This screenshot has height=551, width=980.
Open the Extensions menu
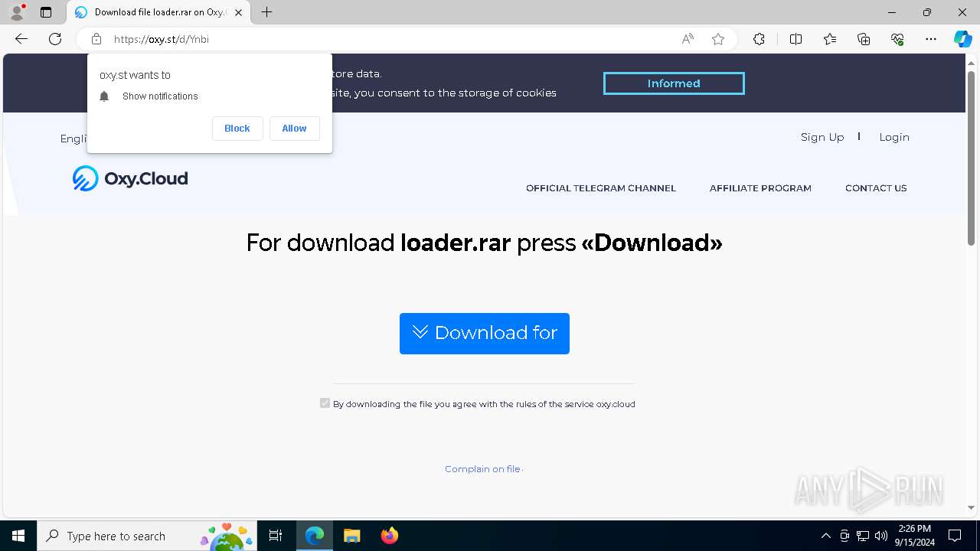click(x=759, y=39)
